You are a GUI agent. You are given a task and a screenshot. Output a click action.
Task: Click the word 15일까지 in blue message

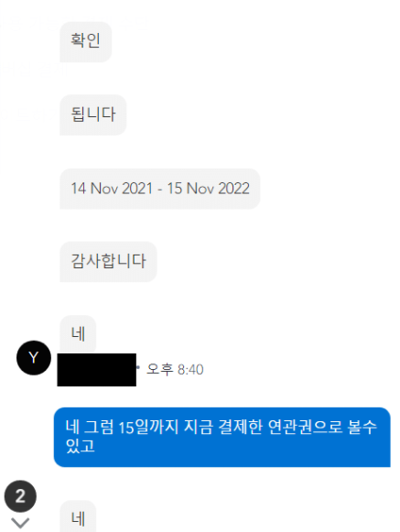[148, 428]
